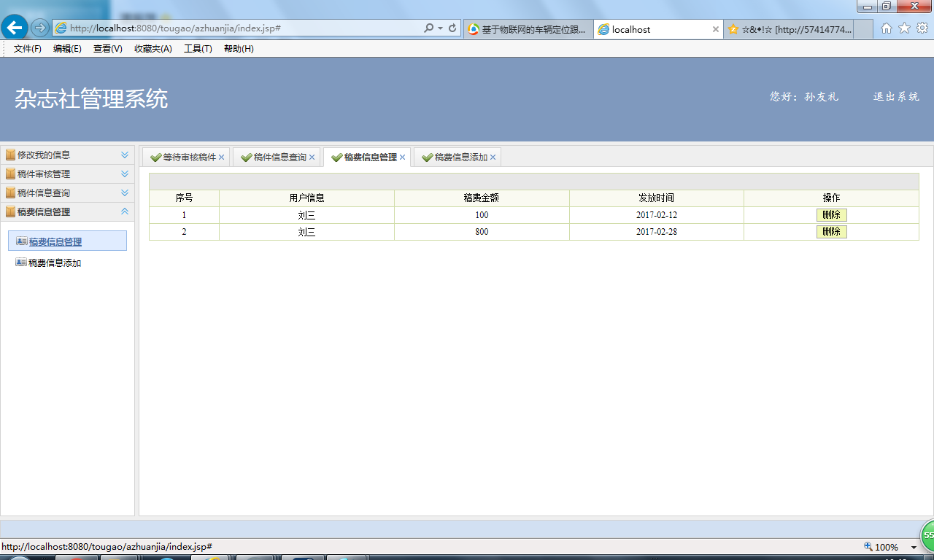Click checkmark icon on 等待审核稿件 tab

(x=155, y=157)
